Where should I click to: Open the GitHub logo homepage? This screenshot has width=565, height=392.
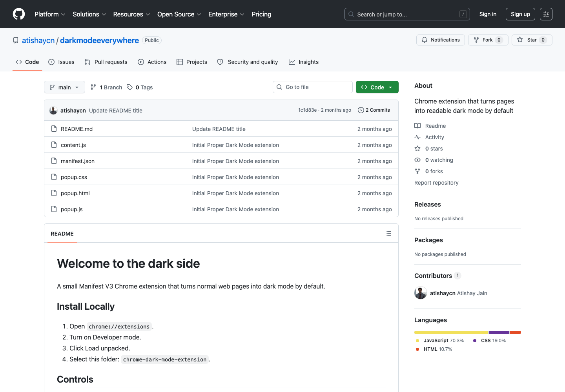[19, 14]
